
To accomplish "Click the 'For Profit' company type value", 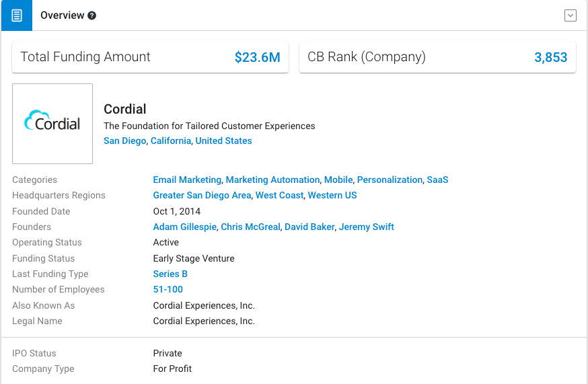I will (x=172, y=369).
